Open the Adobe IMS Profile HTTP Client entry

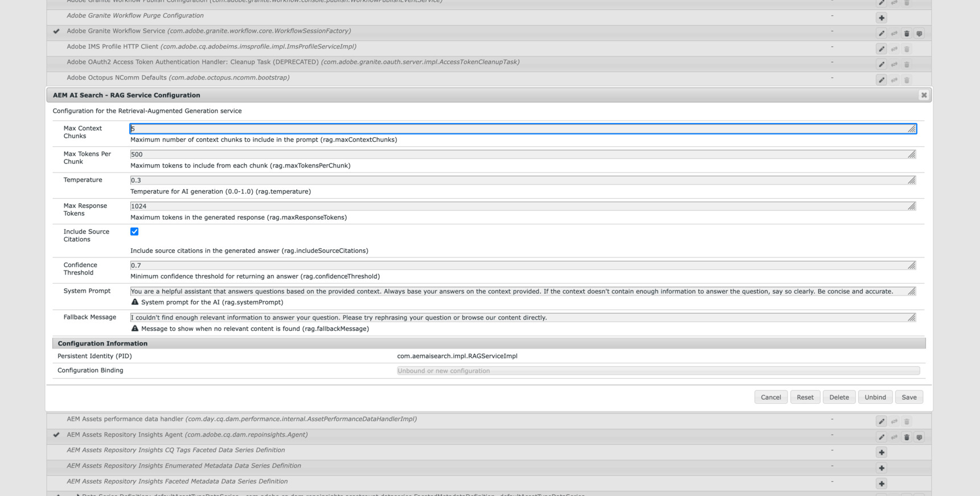pyautogui.click(x=211, y=47)
